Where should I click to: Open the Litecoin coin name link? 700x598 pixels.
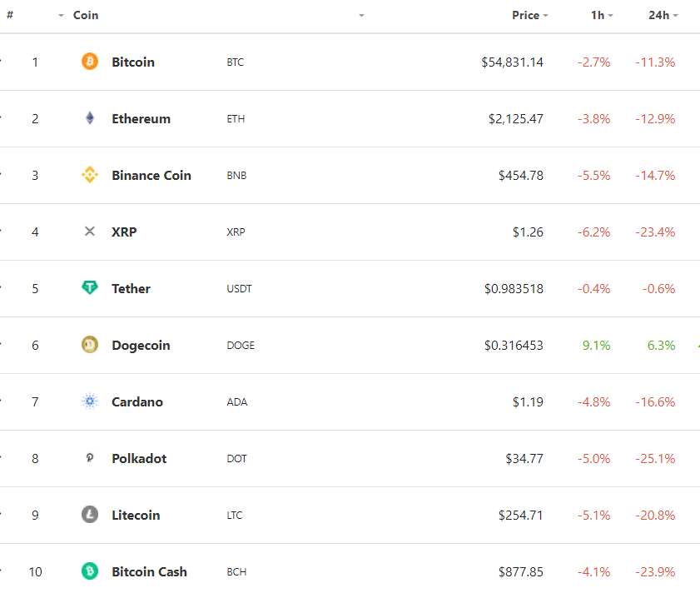tap(136, 515)
